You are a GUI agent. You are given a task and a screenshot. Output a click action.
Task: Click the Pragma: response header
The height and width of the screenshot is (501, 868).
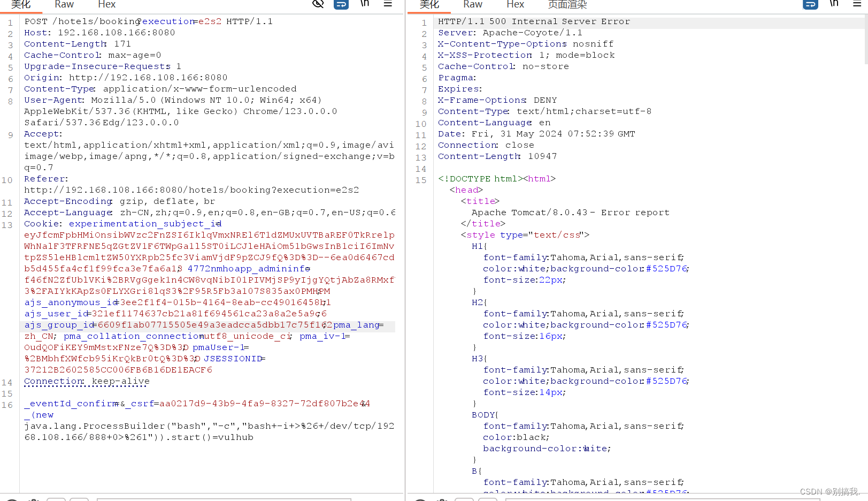pyautogui.click(x=457, y=78)
